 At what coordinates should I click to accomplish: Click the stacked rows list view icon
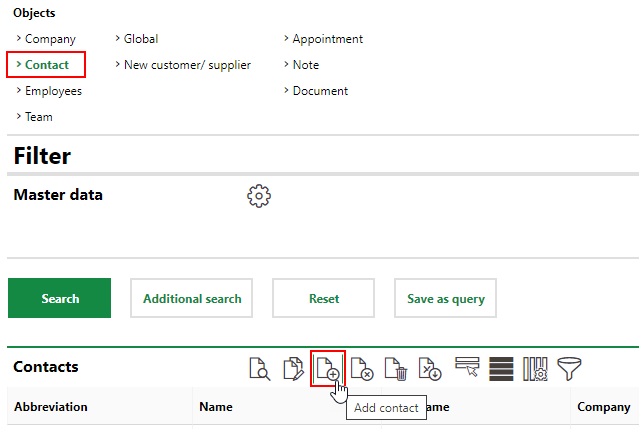click(501, 368)
